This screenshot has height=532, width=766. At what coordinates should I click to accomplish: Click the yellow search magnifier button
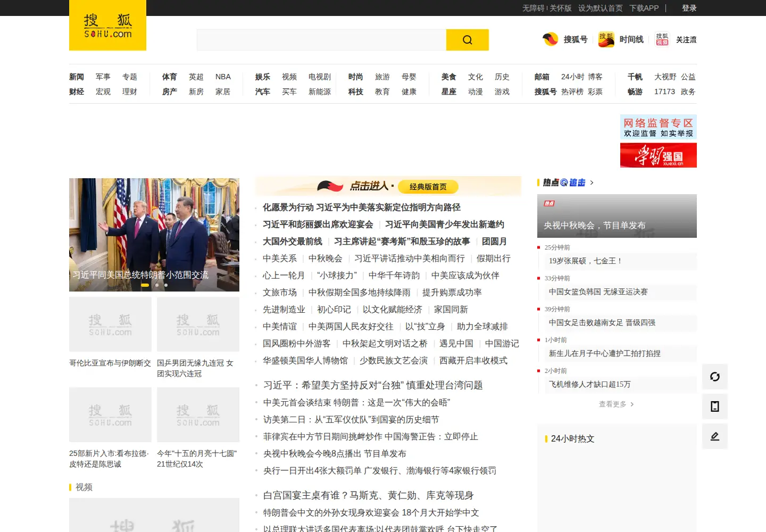[x=467, y=40]
